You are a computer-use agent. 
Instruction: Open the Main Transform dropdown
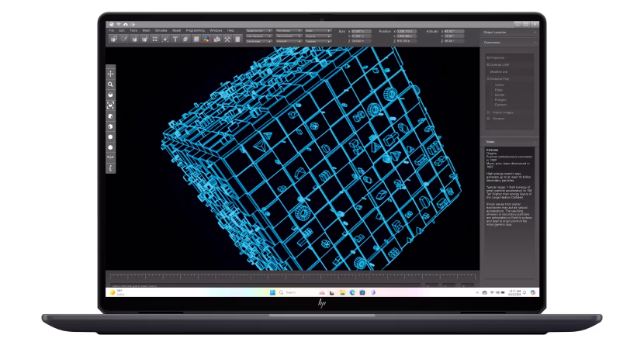click(258, 36)
